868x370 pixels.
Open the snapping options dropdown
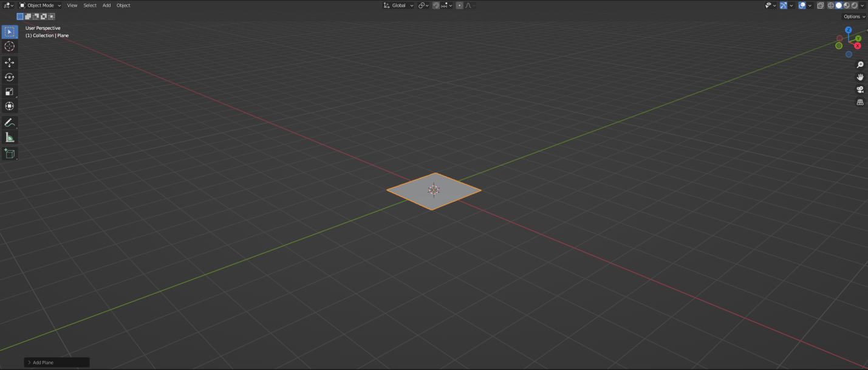coord(446,5)
